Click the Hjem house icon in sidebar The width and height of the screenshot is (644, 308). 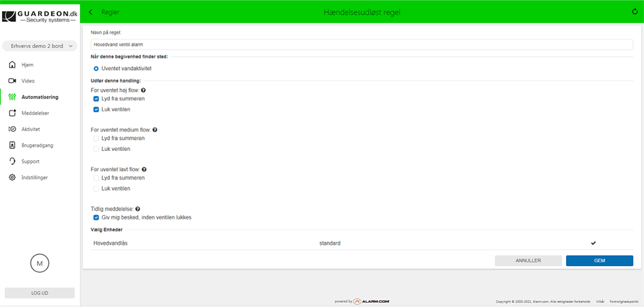click(12, 65)
